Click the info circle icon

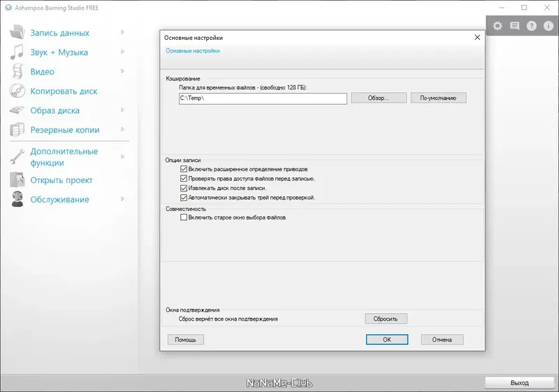click(x=549, y=26)
